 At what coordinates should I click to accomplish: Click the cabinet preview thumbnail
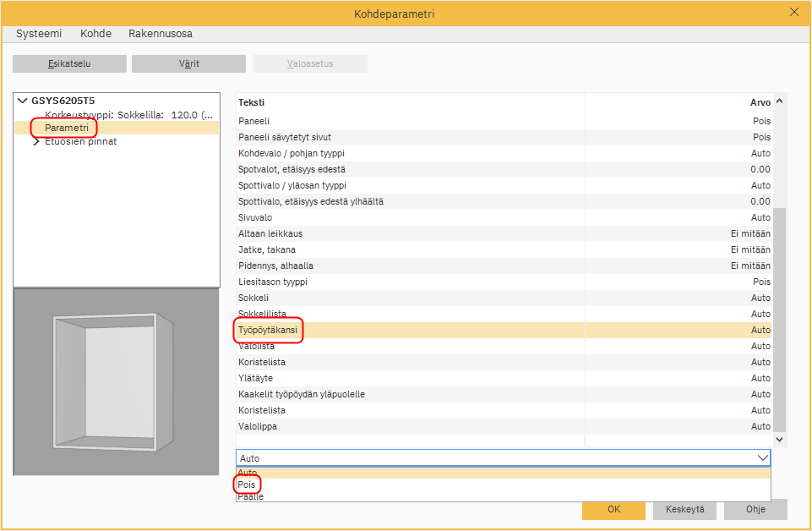116,381
